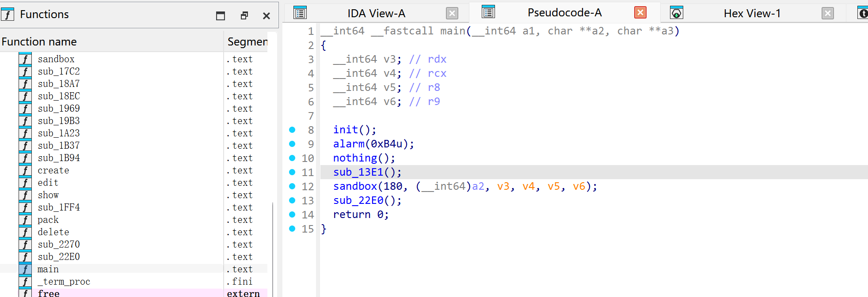
Task: Click the Hex View-1 tab icon
Action: click(677, 13)
